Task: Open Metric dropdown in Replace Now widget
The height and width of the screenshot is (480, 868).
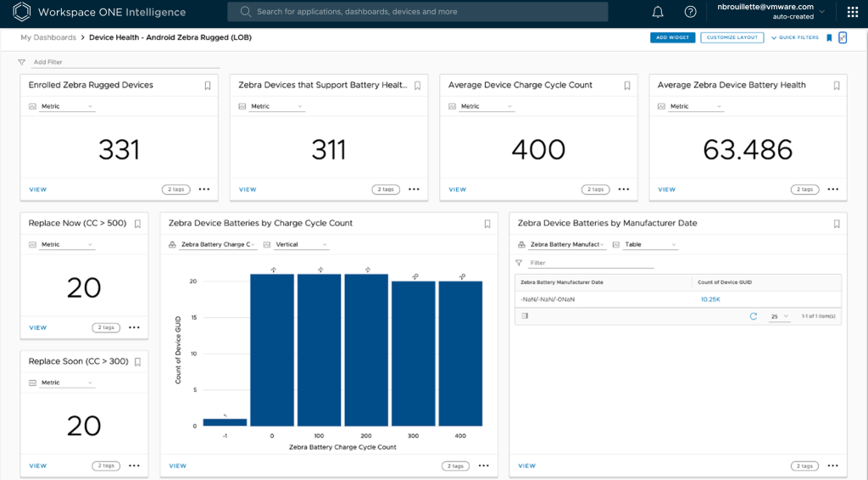Action: (67, 245)
